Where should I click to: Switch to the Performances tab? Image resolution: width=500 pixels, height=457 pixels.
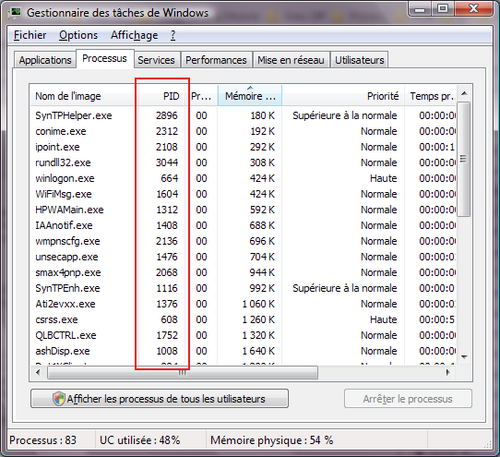pyautogui.click(x=216, y=60)
